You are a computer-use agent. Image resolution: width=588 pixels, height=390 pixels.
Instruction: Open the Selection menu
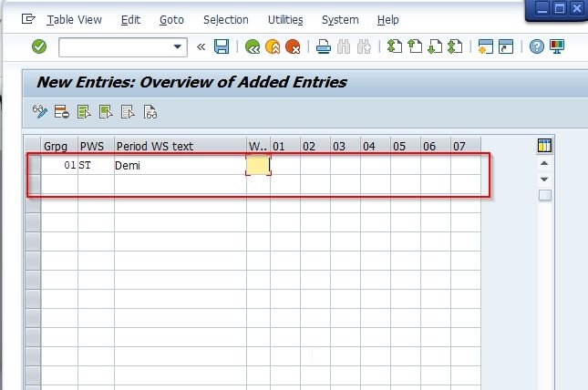tap(226, 19)
